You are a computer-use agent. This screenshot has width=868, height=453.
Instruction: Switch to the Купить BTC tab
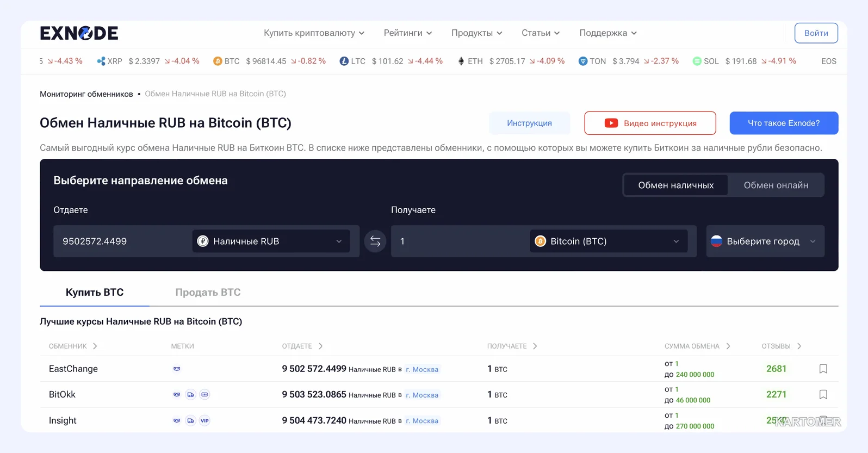point(95,293)
